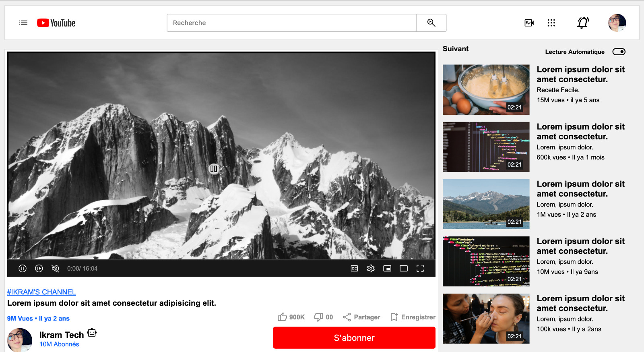Open player settings gear
This screenshot has width=644, height=352.
click(x=371, y=268)
